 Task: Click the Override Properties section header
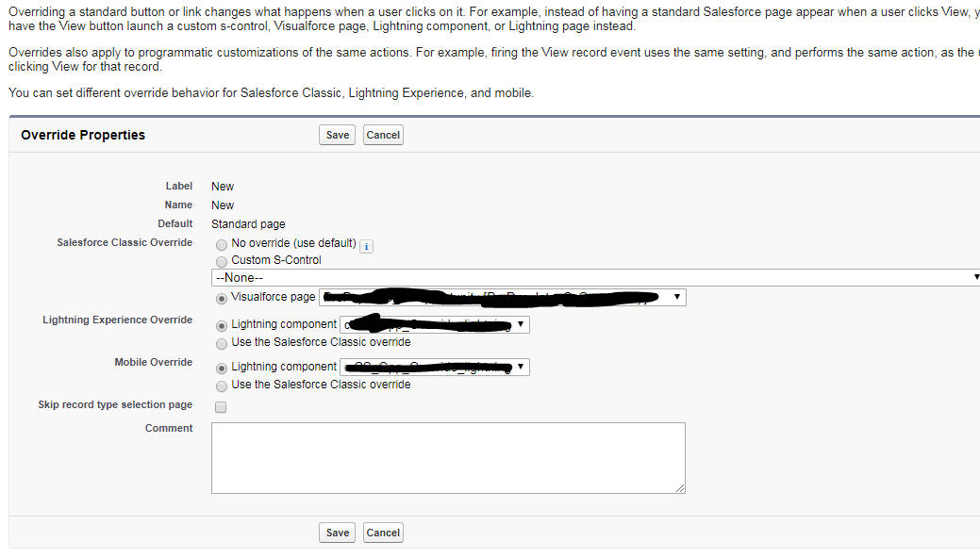[83, 135]
